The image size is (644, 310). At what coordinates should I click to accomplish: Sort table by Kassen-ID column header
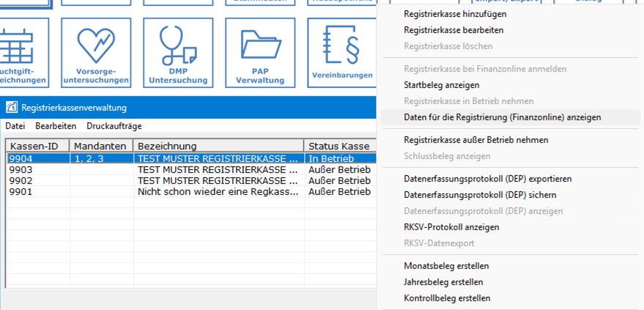pyautogui.click(x=37, y=146)
